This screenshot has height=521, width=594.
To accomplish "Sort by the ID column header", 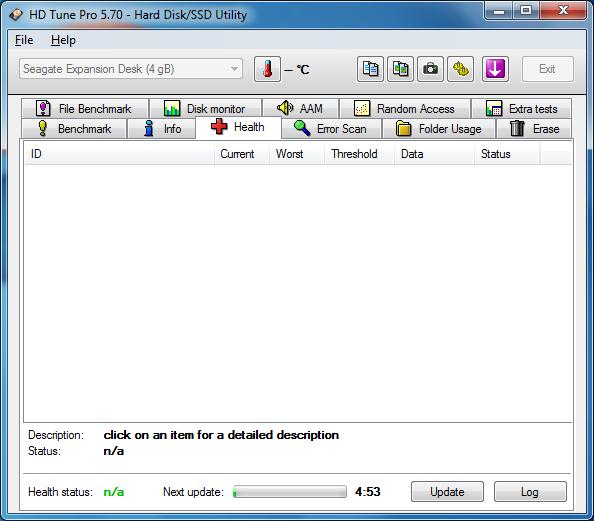I will (x=119, y=154).
